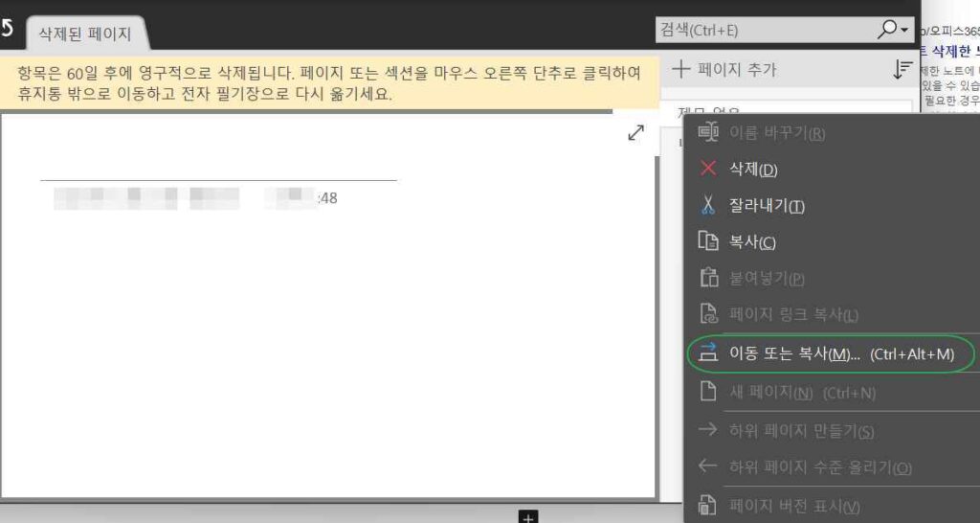Viewport: 980px width, 523px height.
Task: Click the move or copy icon
Action: click(708, 352)
